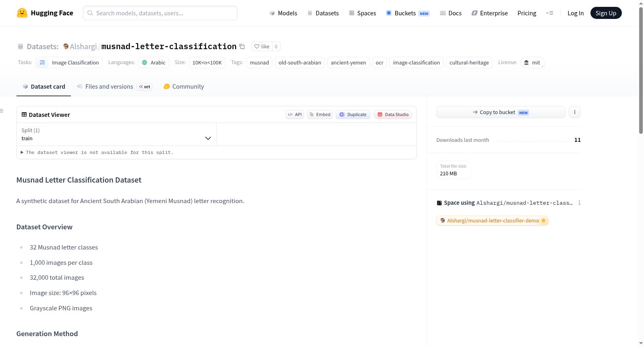Click the Datasets: breadcrumb label
The height and width of the screenshot is (347, 644).
coord(43,46)
